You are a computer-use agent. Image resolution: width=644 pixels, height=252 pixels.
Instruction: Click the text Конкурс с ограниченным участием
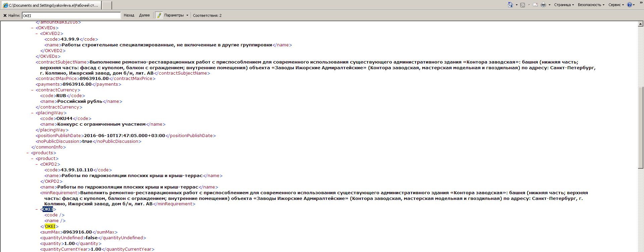tap(101, 124)
